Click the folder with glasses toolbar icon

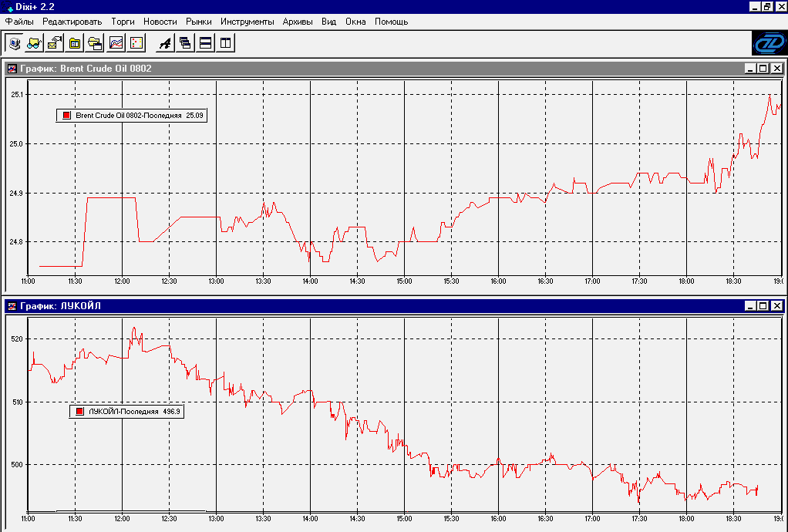pyautogui.click(x=34, y=43)
